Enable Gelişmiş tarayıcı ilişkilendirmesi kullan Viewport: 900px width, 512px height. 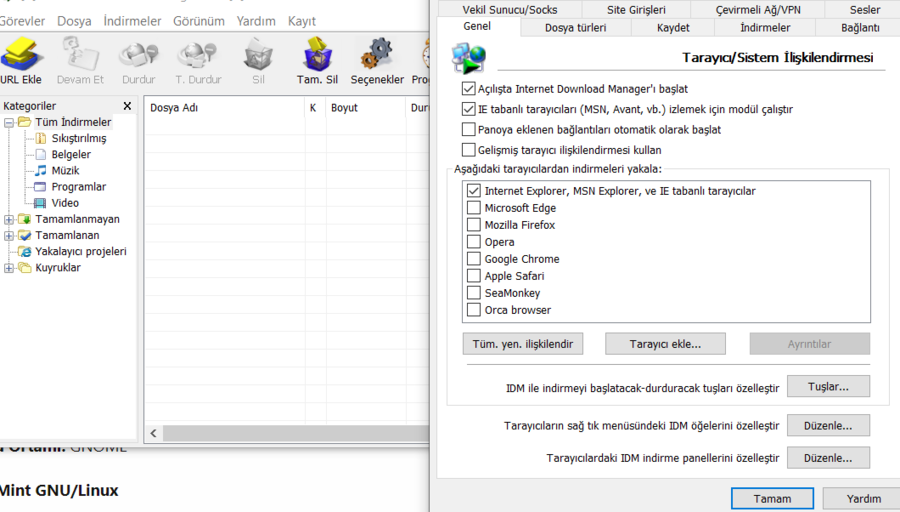click(468, 150)
